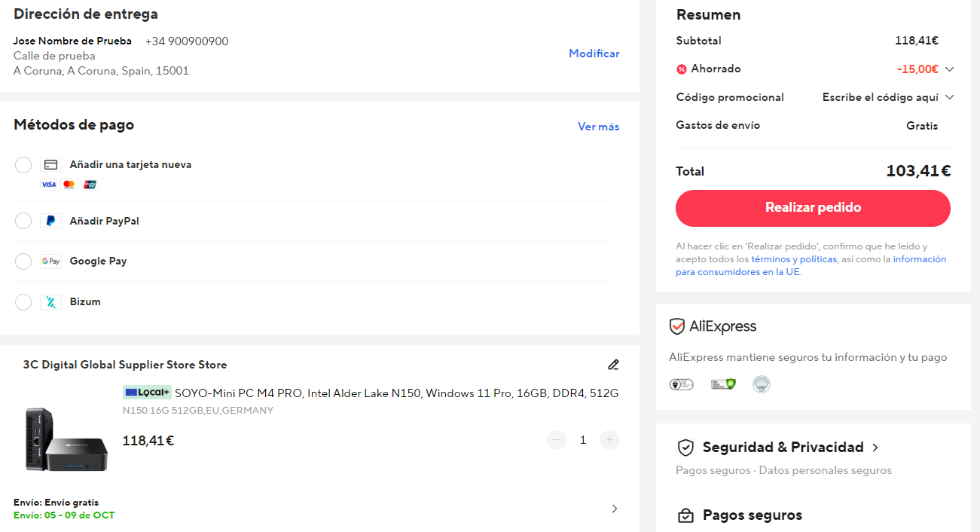The image size is (980, 532).
Task: Click the Gastos de envío Gratis value
Action: pos(922,126)
